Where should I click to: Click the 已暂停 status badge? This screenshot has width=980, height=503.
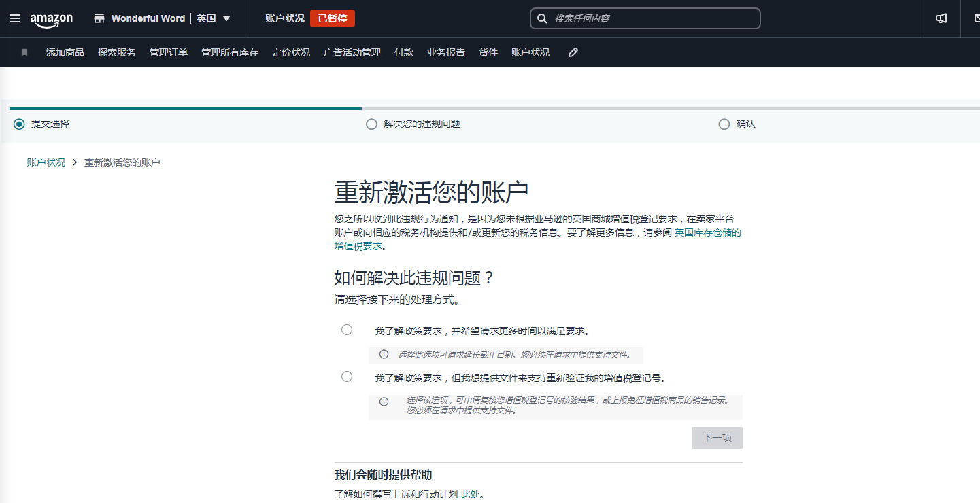(333, 18)
